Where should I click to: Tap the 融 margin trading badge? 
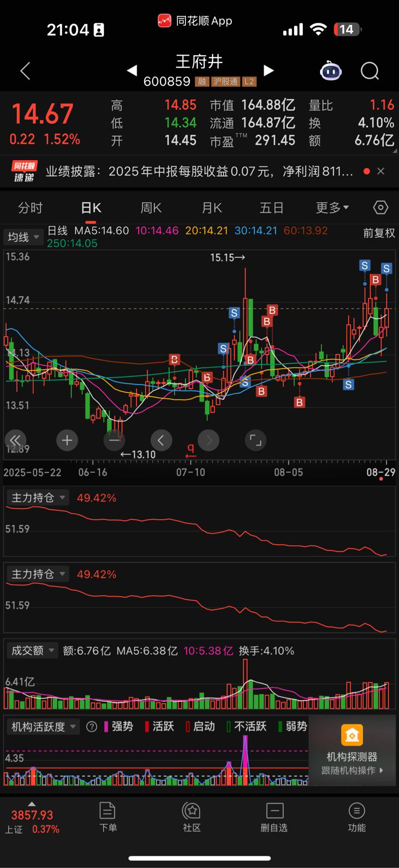click(202, 82)
